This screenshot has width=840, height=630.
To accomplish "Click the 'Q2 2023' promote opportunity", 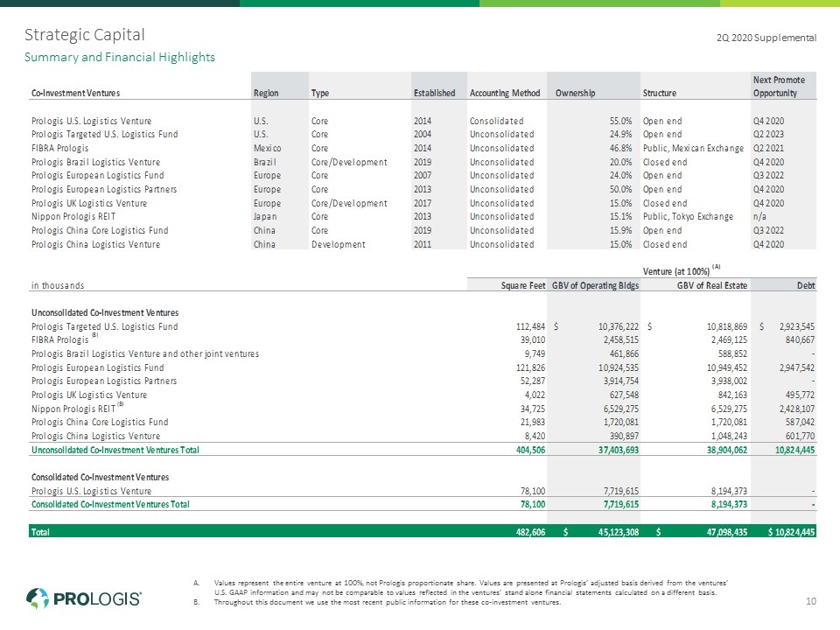I will click(x=768, y=135).
